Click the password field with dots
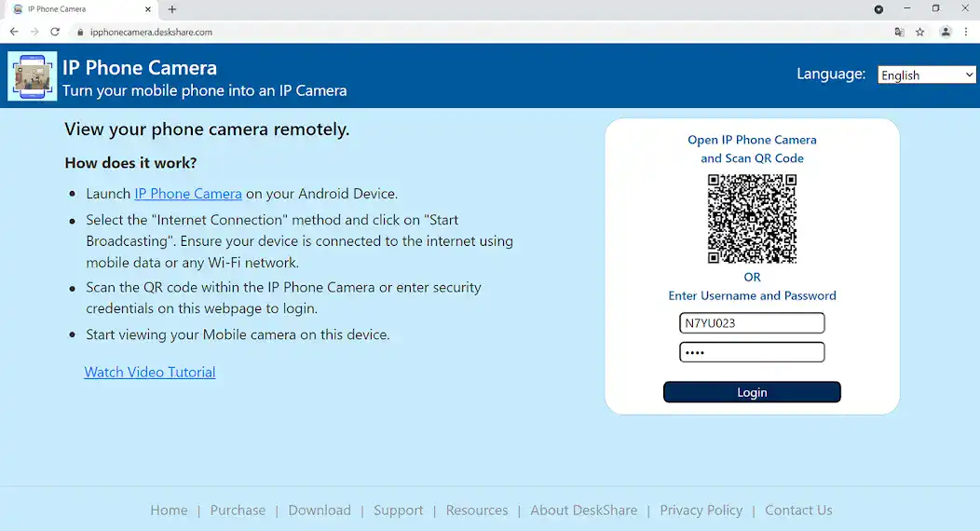980x531 pixels. point(752,352)
